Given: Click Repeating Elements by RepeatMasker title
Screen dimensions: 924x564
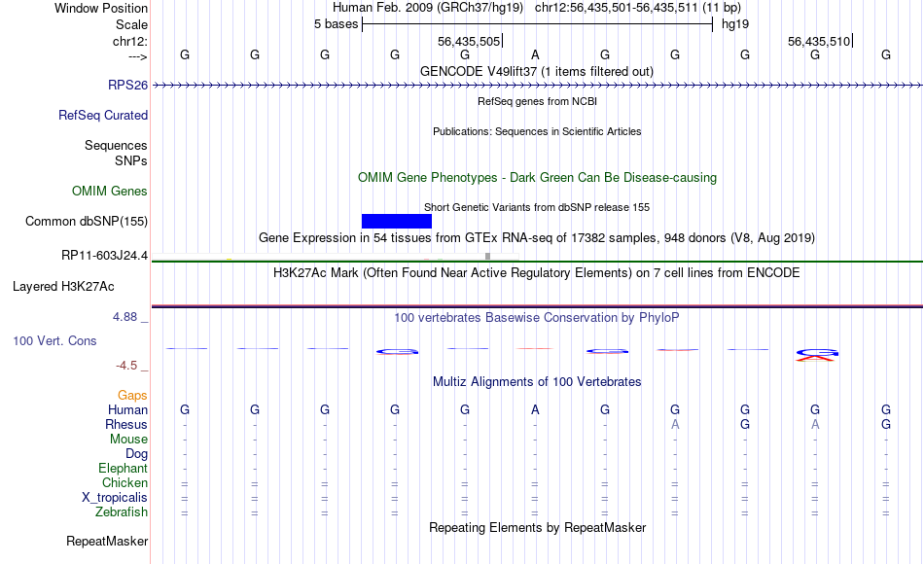Looking at the screenshot, I should pos(537,527).
